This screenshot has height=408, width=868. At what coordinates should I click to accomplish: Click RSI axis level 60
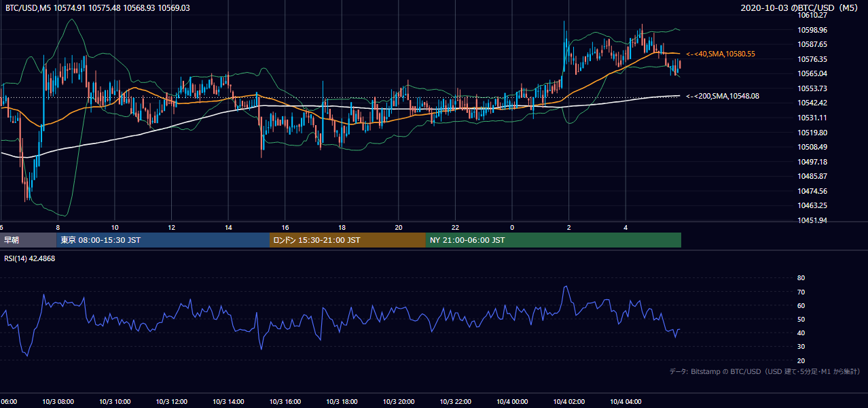click(x=801, y=305)
